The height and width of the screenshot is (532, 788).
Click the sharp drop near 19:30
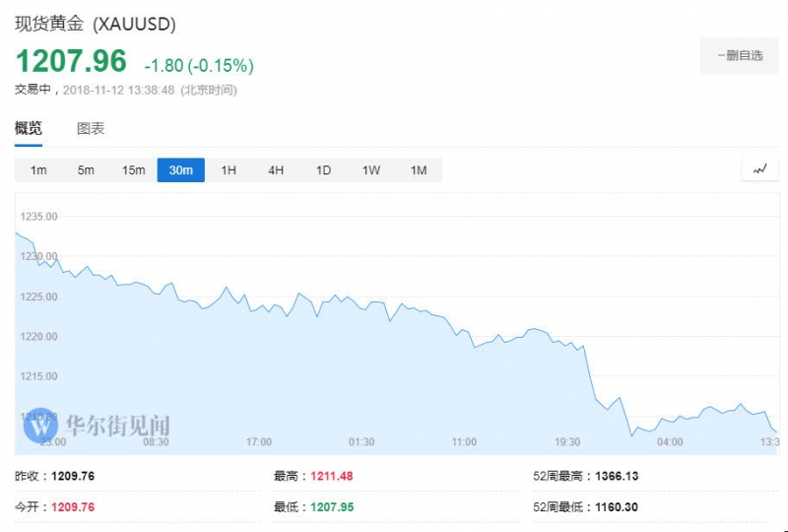[591, 372]
